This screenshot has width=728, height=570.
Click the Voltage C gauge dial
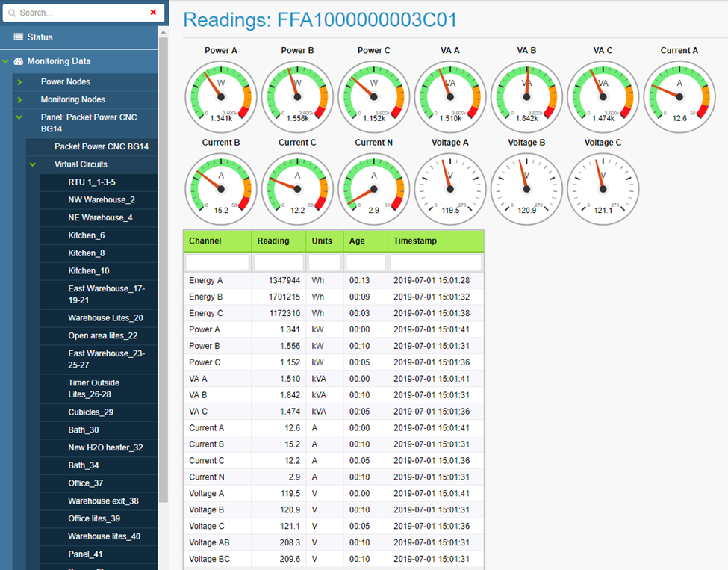click(603, 189)
